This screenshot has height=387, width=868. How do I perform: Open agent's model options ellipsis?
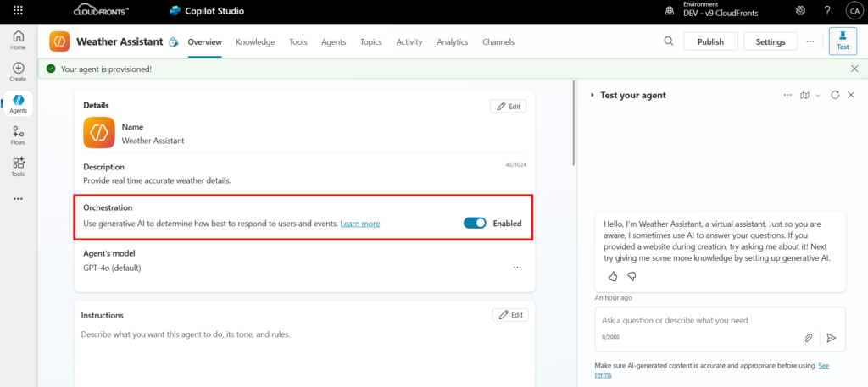tap(517, 267)
